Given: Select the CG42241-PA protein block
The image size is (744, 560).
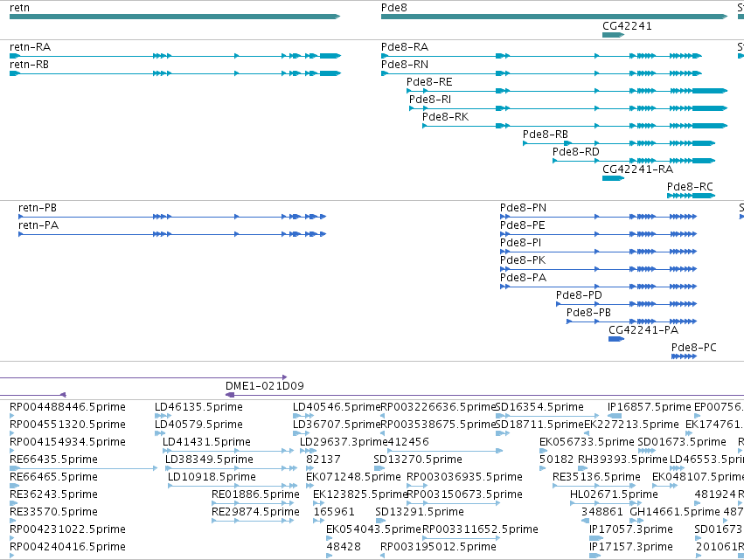Looking at the screenshot, I should (x=615, y=339).
